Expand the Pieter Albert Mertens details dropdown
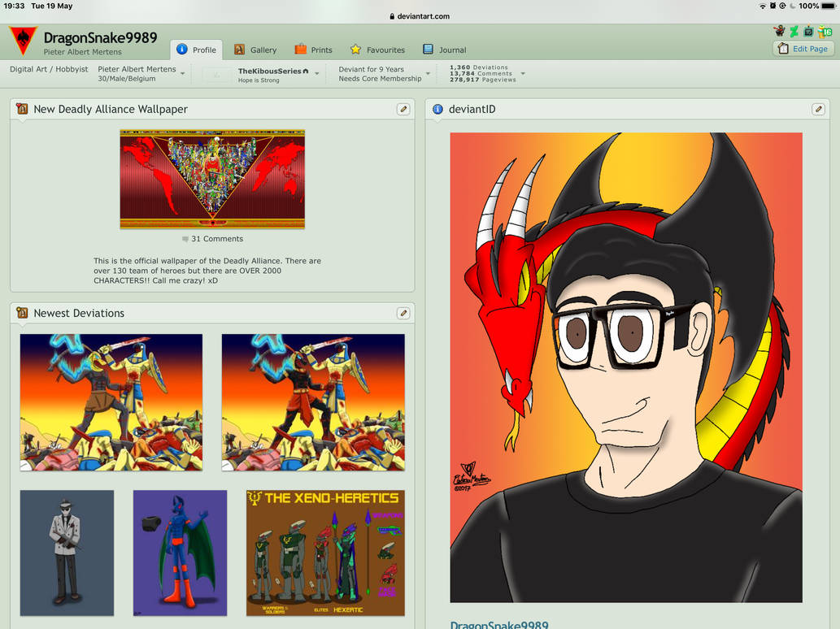 pos(183,74)
